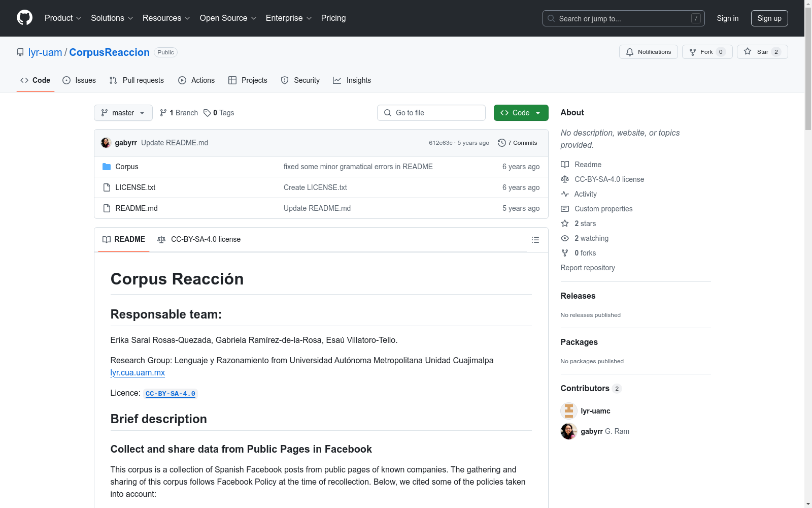
Task: Select the README tab in file viewer
Action: click(x=124, y=239)
